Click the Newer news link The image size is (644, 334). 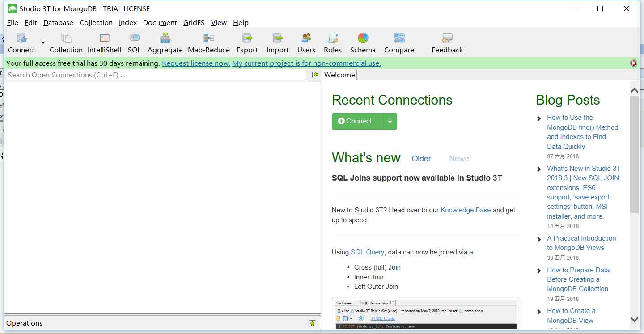click(x=460, y=159)
